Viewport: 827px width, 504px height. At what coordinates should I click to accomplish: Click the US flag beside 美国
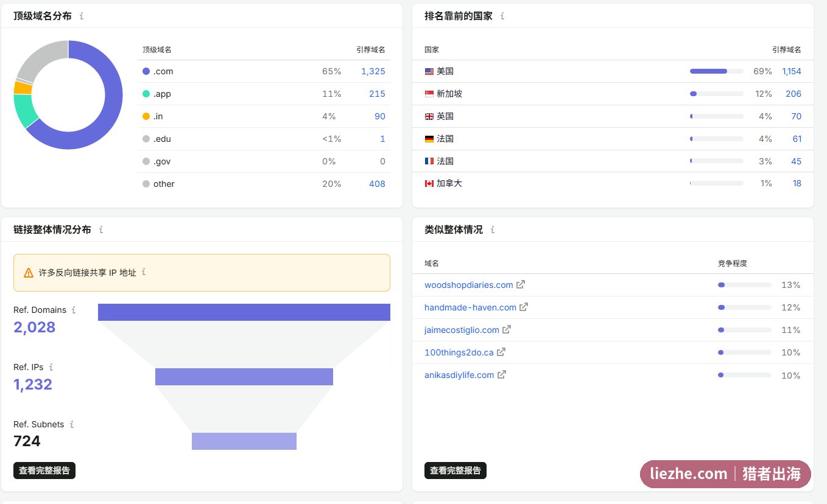click(x=429, y=71)
